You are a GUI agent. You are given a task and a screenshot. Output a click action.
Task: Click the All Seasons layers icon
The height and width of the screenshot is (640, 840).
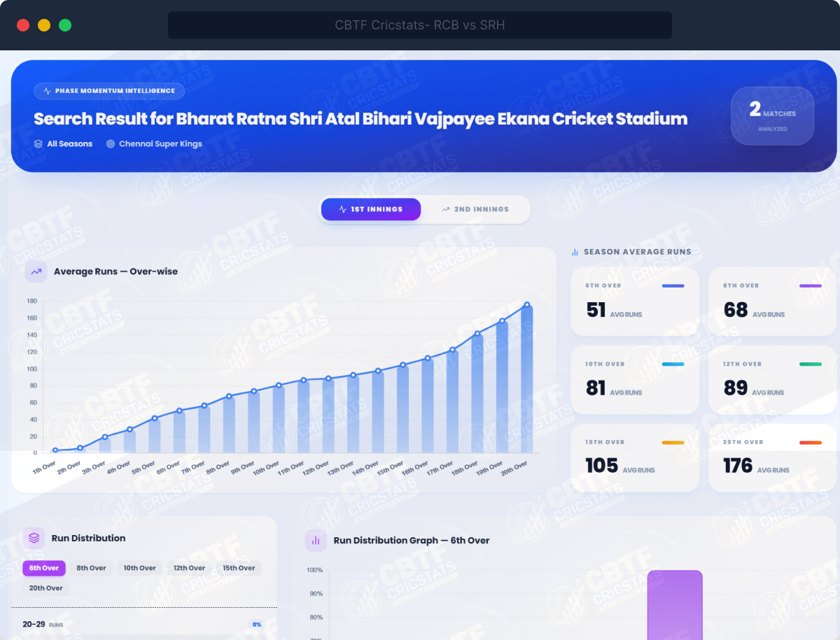38,144
